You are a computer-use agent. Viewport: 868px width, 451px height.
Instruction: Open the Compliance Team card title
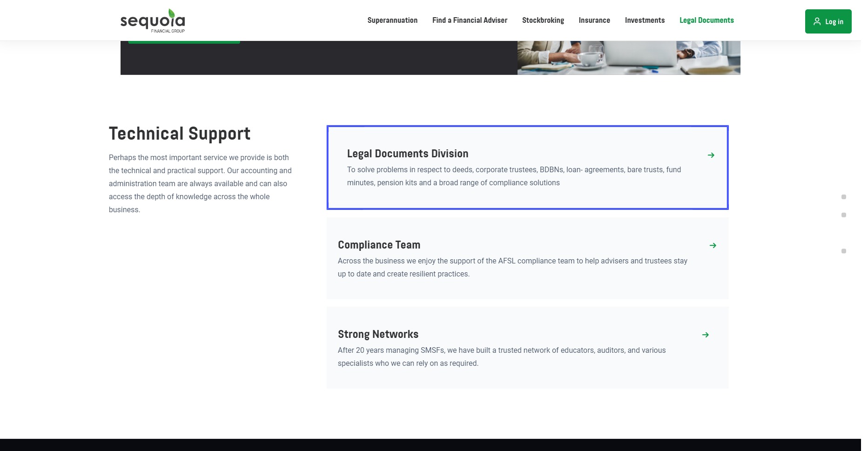pyautogui.click(x=379, y=245)
